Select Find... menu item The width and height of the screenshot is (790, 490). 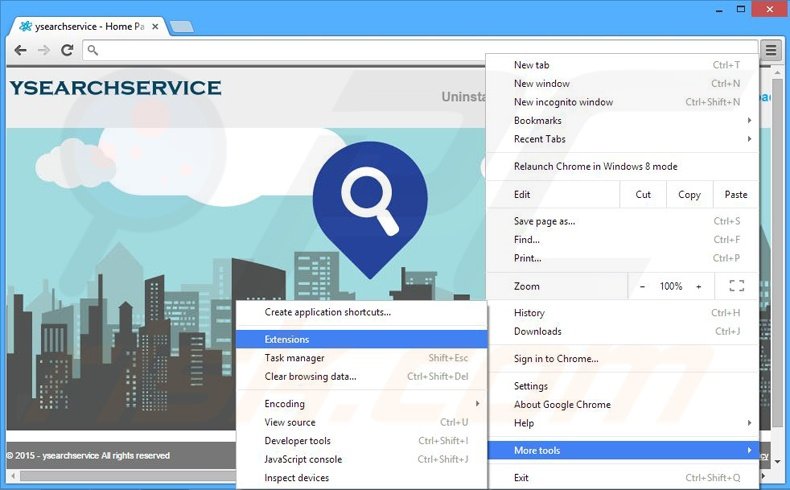(x=624, y=240)
